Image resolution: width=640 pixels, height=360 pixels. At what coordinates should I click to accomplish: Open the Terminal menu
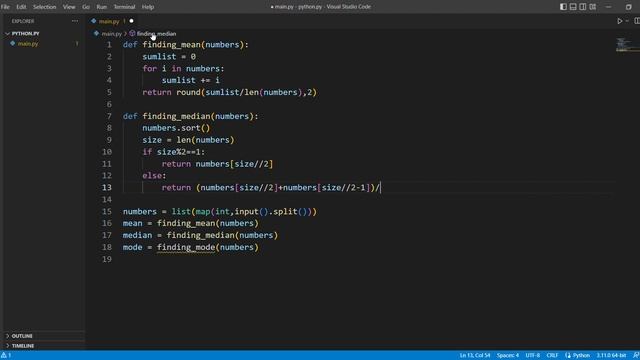point(124,7)
